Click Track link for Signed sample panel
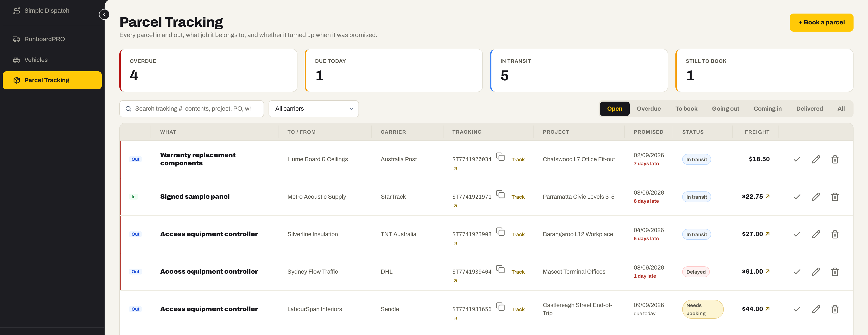Screen dimensions: 868x335 point(518,197)
